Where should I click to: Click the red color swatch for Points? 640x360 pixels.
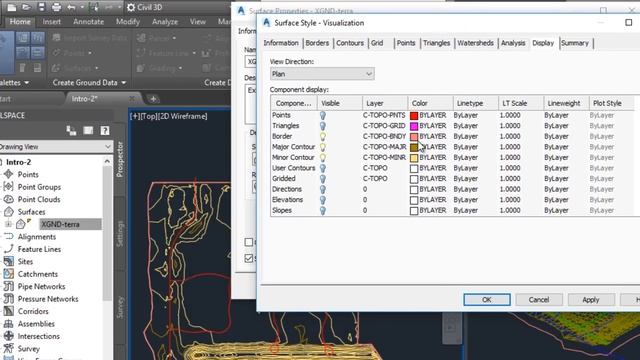pyautogui.click(x=414, y=116)
